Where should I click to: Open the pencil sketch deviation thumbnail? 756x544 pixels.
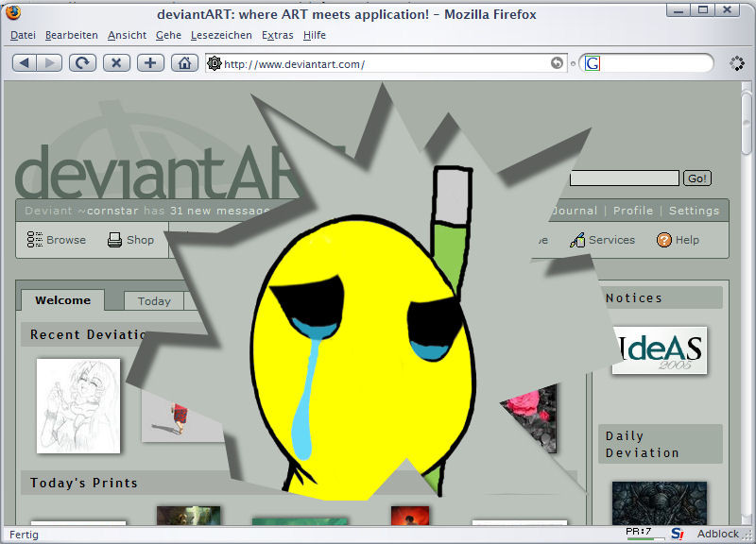pyautogui.click(x=78, y=406)
